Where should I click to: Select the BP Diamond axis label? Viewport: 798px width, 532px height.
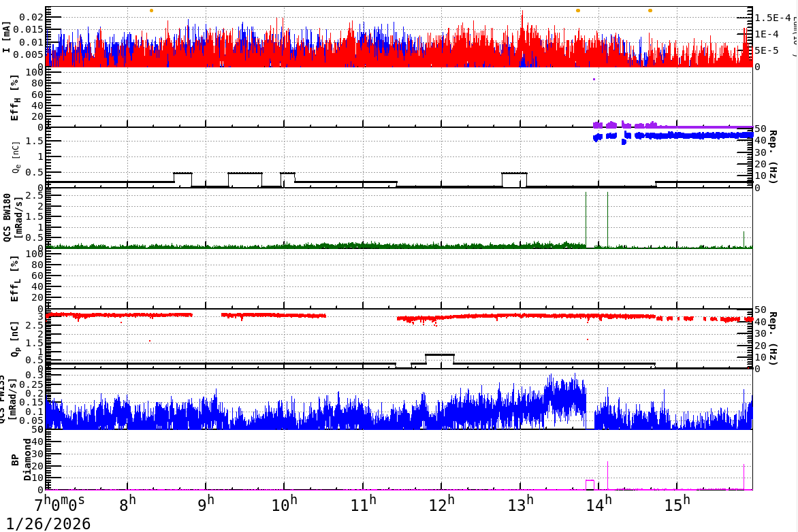pyautogui.click(x=21, y=460)
